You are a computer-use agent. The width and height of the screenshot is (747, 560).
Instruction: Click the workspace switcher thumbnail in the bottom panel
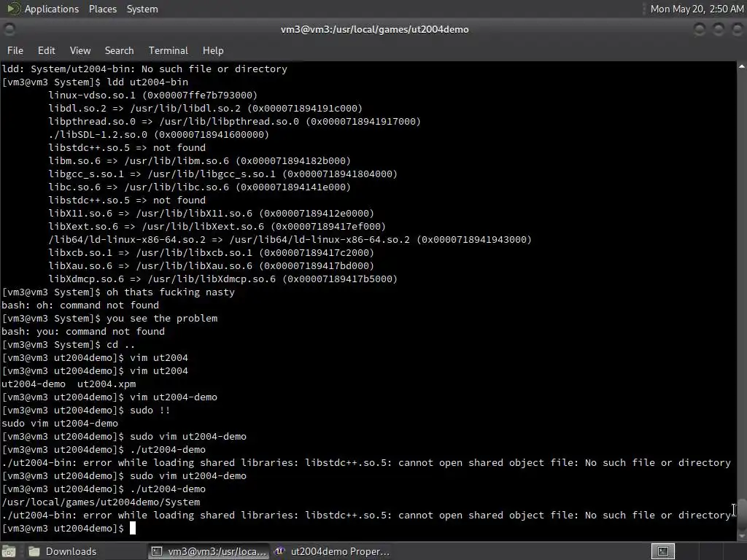(662, 551)
